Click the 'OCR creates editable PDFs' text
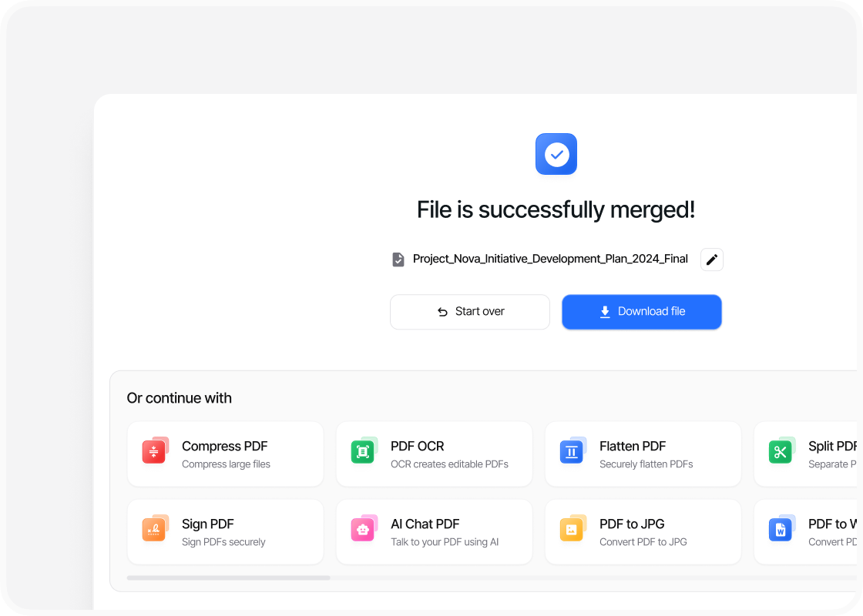The height and width of the screenshot is (616, 863). [x=450, y=464]
